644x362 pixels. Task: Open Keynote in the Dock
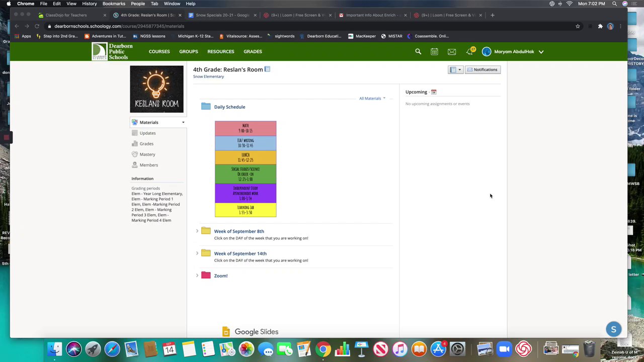pyautogui.click(x=362, y=348)
